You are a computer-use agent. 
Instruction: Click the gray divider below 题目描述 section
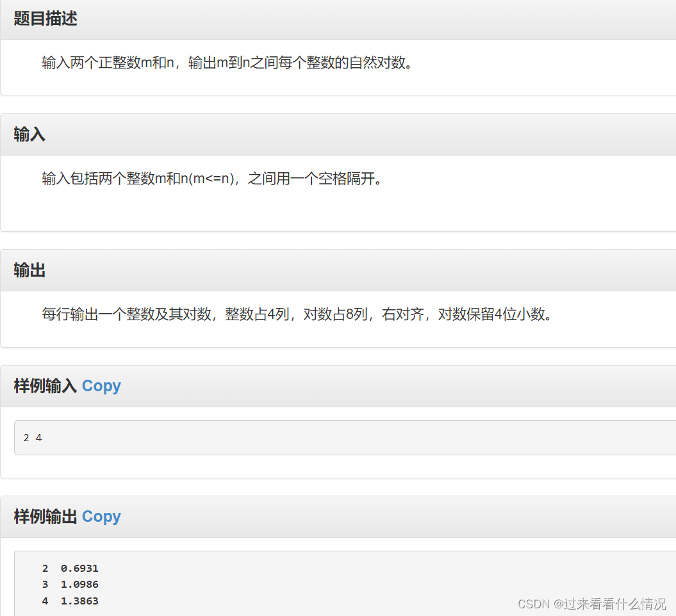click(x=338, y=104)
